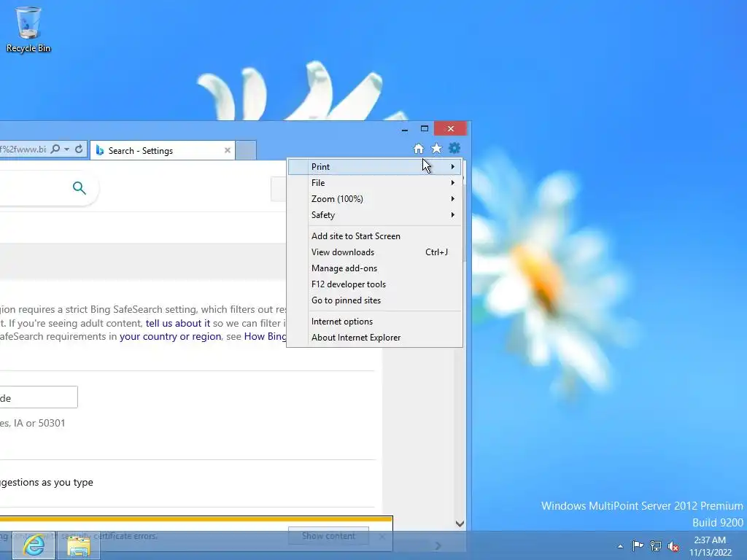Select About Internet Explorer
The image size is (747, 560).
tap(374, 338)
